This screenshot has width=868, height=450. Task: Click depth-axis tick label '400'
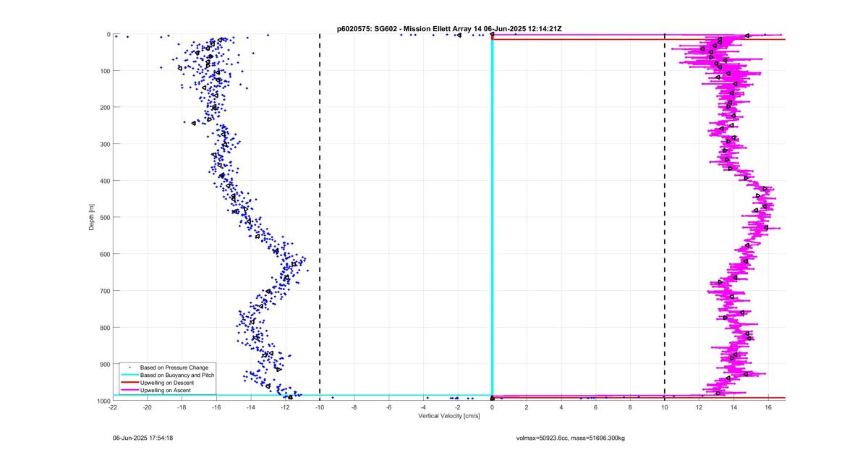coord(105,181)
